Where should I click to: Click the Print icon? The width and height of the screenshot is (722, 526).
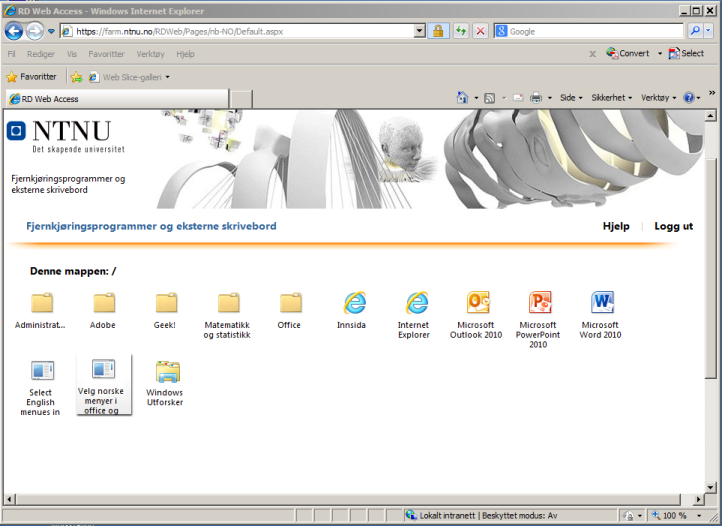click(536, 98)
